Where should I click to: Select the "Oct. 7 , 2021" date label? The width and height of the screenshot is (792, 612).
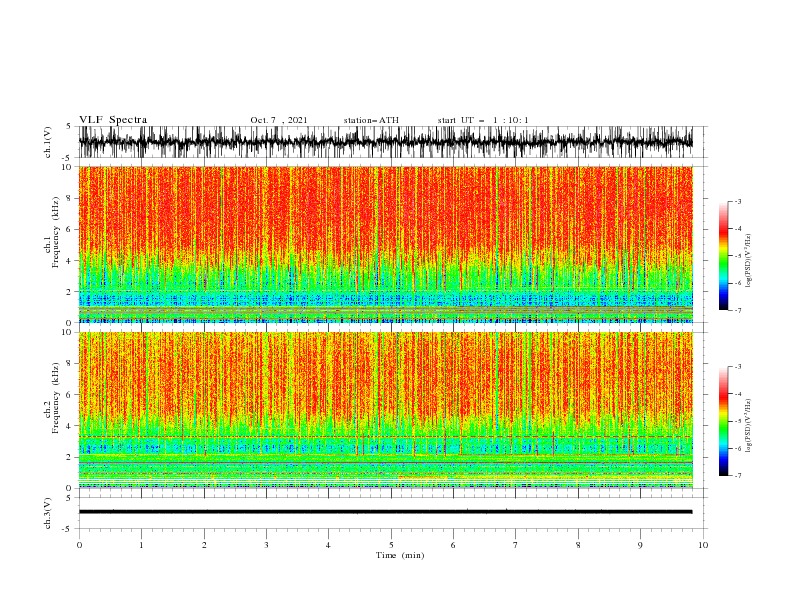(x=279, y=120)
